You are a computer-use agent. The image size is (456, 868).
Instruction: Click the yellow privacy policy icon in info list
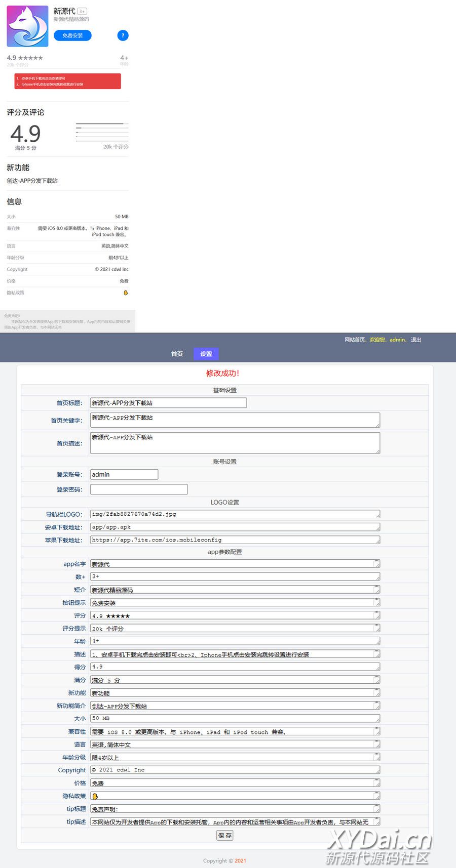[x=126, y=293]
